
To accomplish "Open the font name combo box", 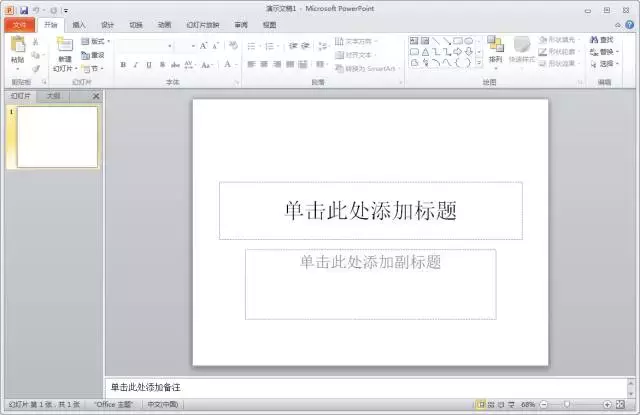I will [145, 46].
